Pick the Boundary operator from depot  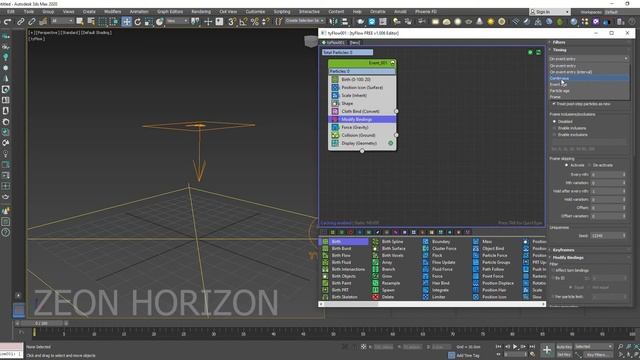[441, 242]
